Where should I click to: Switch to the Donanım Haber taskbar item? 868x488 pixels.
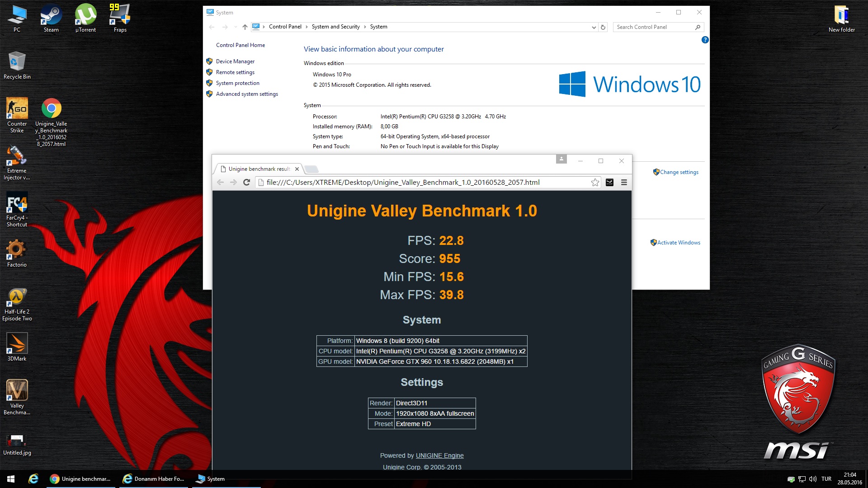pyautogui.click(x=155, y=479)
